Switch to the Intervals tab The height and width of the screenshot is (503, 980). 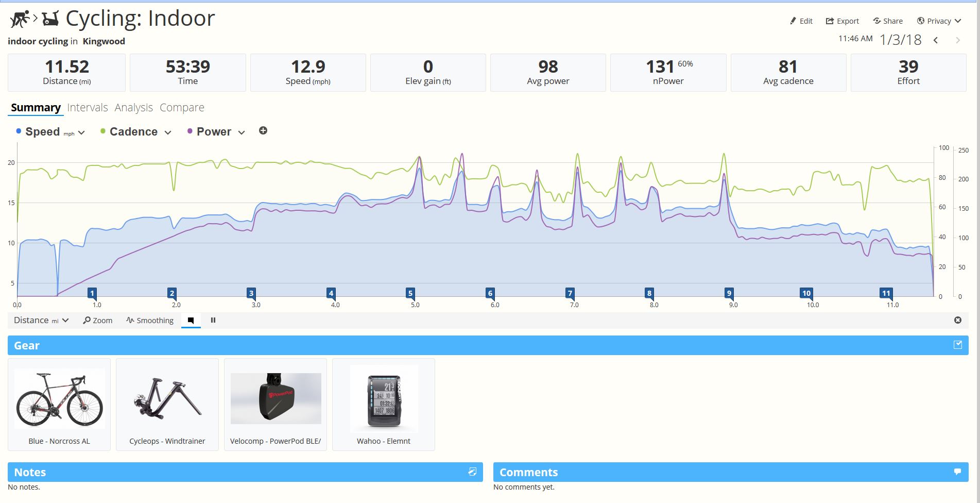87,108
